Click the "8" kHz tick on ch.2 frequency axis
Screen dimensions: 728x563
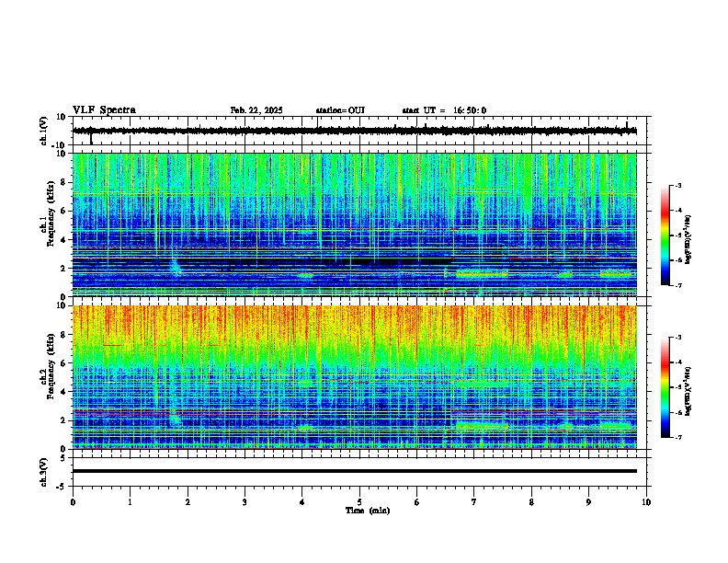(63, 335)
